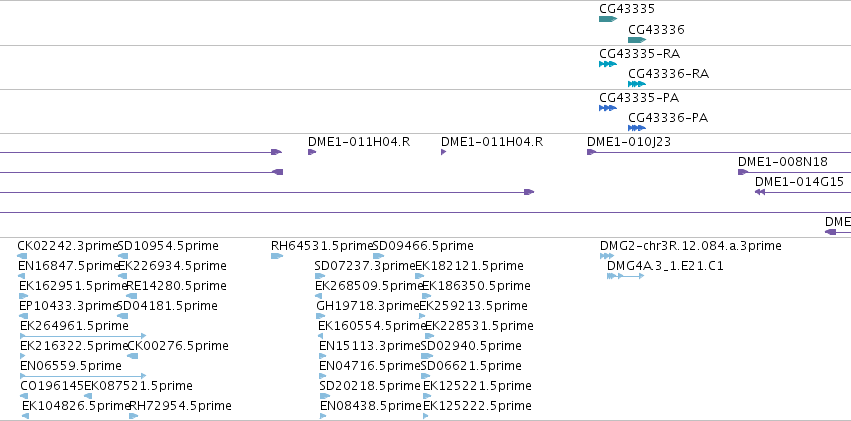The image size is (851, 421).
Task: Click the DME1-014G15 double arrowhead
Action: (x=760, y=192)
